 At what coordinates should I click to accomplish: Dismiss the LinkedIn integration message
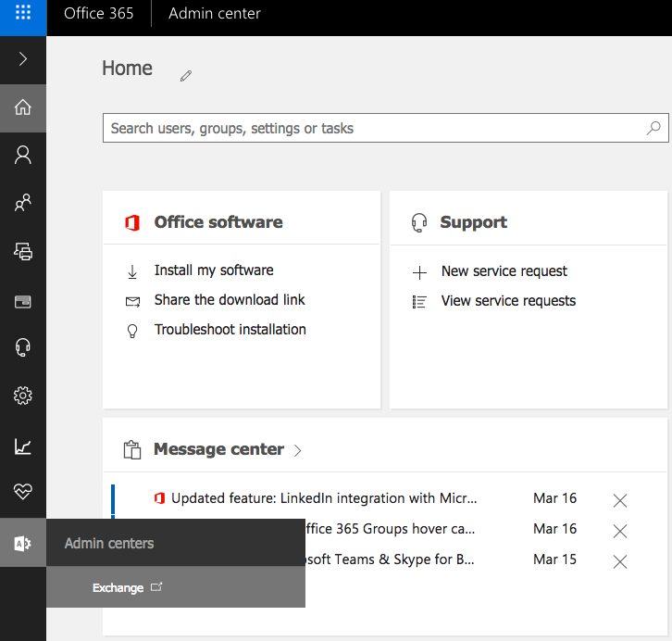[x=620, y=500]
